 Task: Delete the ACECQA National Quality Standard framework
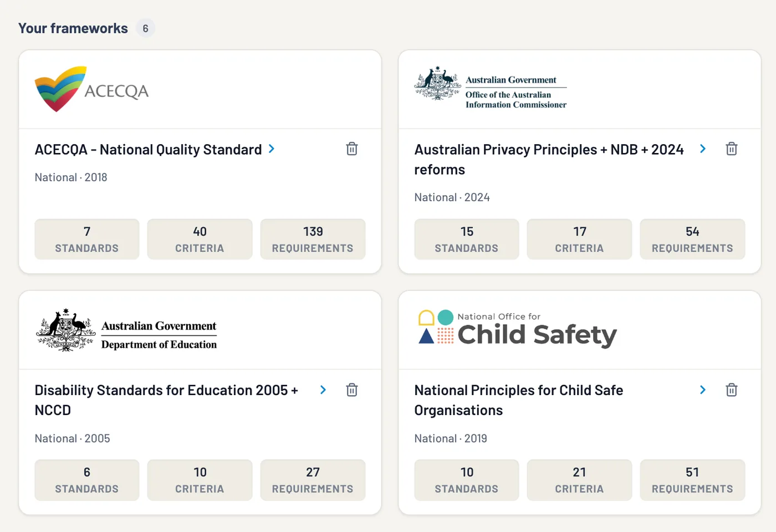point(352,149)
